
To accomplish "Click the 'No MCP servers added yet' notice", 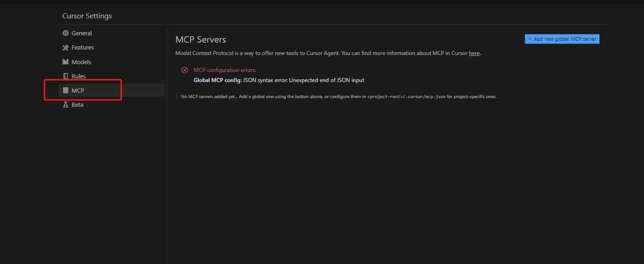I will 339,97.
